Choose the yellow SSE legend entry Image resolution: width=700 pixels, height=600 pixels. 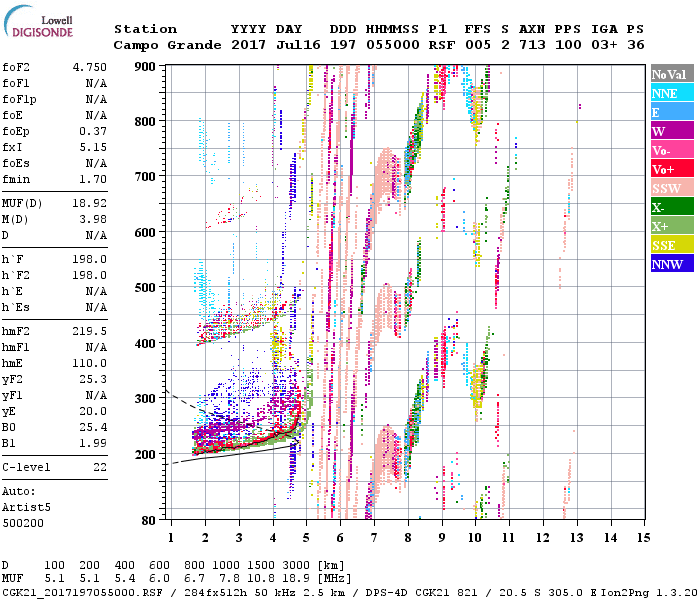671,245
